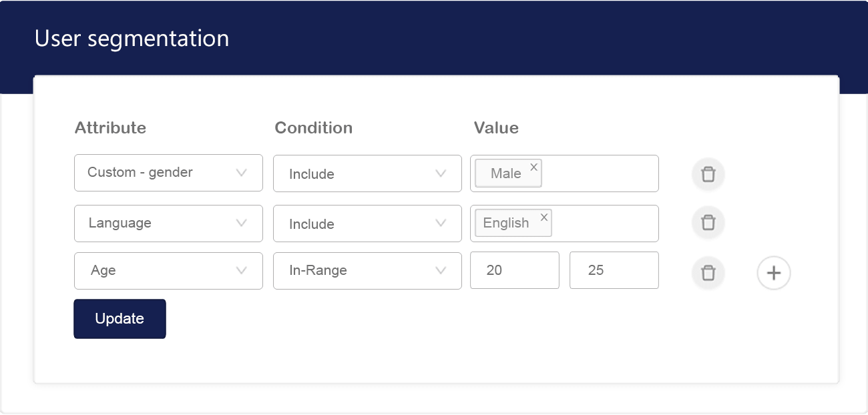Open condition dropdown for Custom - gender row
Screen dimensions: 868x415
367,173
